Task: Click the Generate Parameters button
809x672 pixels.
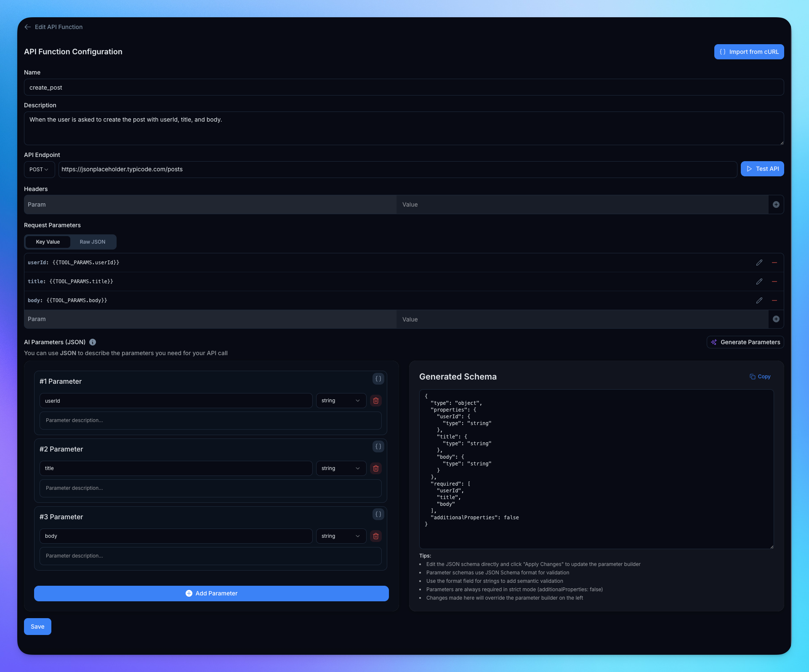Action: (x=745, y=342)
